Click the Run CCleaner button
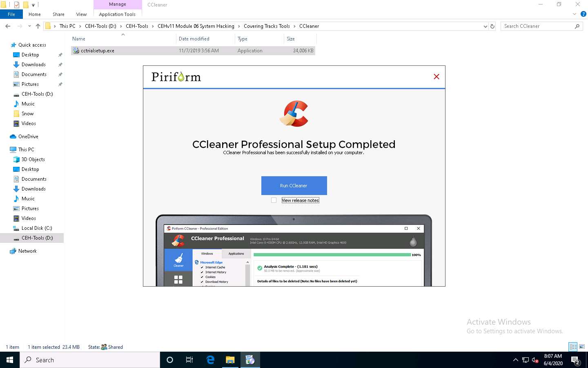 pos(294,186)
